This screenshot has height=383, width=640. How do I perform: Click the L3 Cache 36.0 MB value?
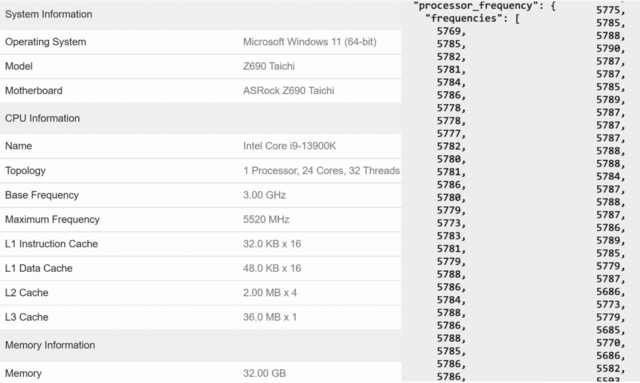[270, 317]
